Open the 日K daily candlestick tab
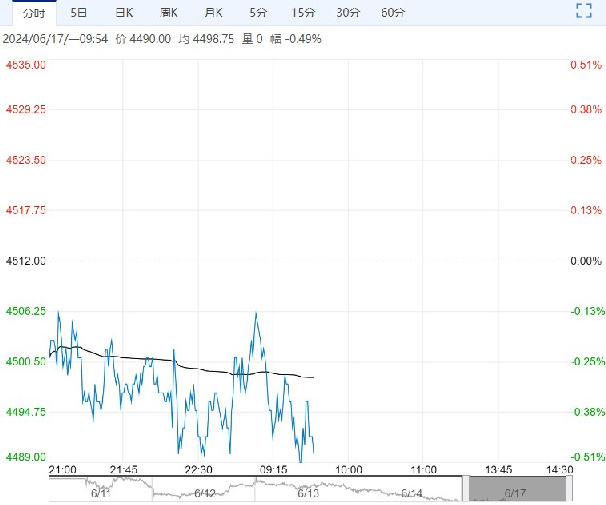Image resolution: width=606 pixels, height=505 pixels. 123,13
